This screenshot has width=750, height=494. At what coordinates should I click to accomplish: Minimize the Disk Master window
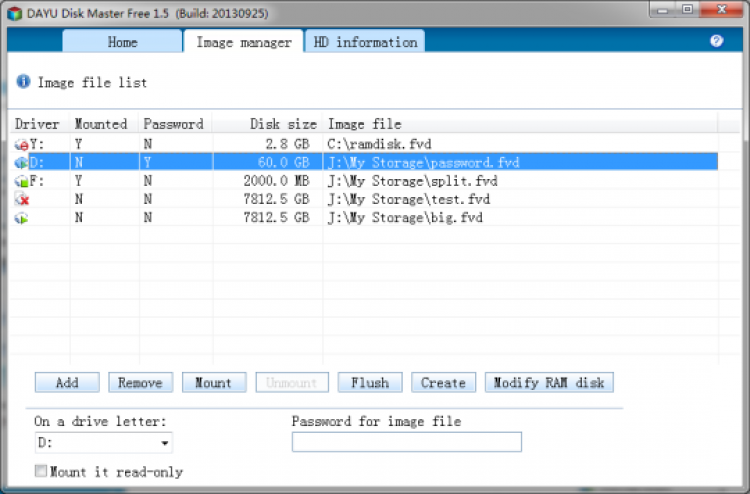pyautogui.click(x=662, y=10)
